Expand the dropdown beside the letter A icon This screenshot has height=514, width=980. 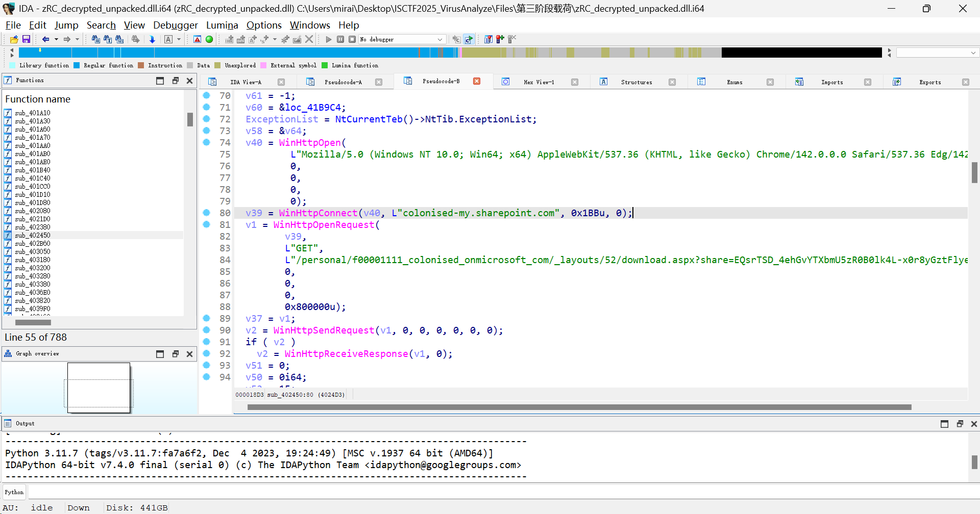(x=179, y=39)
